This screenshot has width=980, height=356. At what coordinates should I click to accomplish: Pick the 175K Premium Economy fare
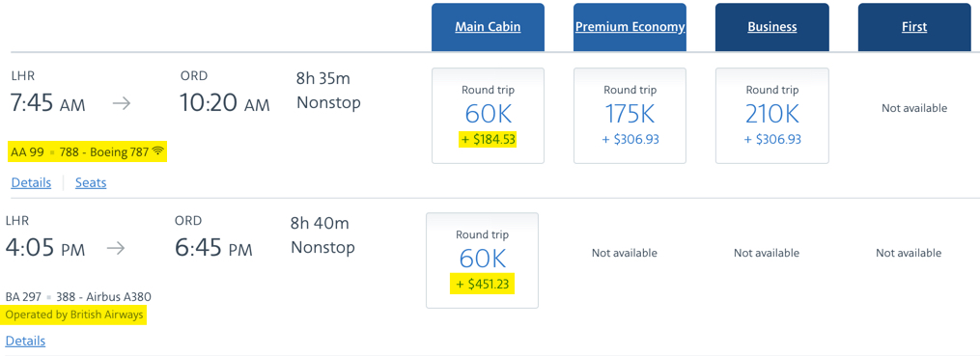click(x=630, y=116)
